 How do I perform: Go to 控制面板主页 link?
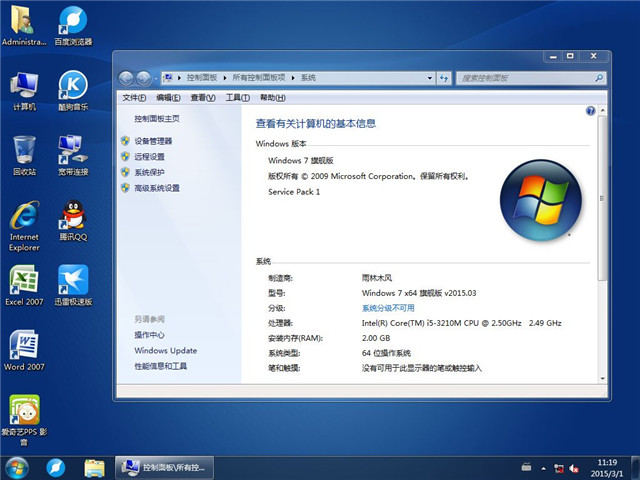[x=157, y=118]
